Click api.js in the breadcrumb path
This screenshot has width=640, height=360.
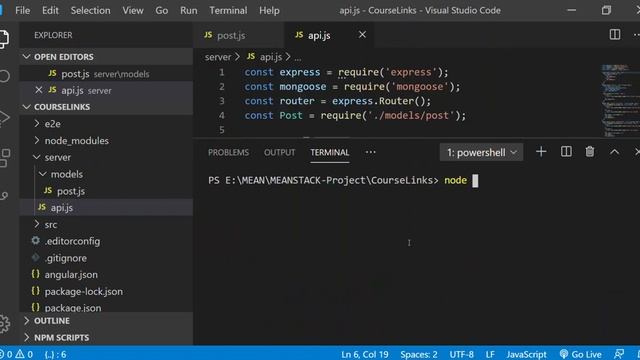(271, 57)
